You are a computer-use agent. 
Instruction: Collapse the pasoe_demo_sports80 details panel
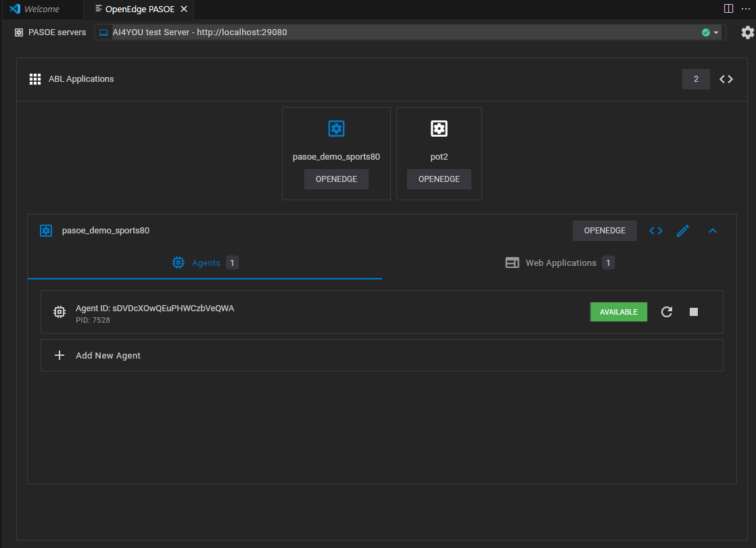pos(713,231)
